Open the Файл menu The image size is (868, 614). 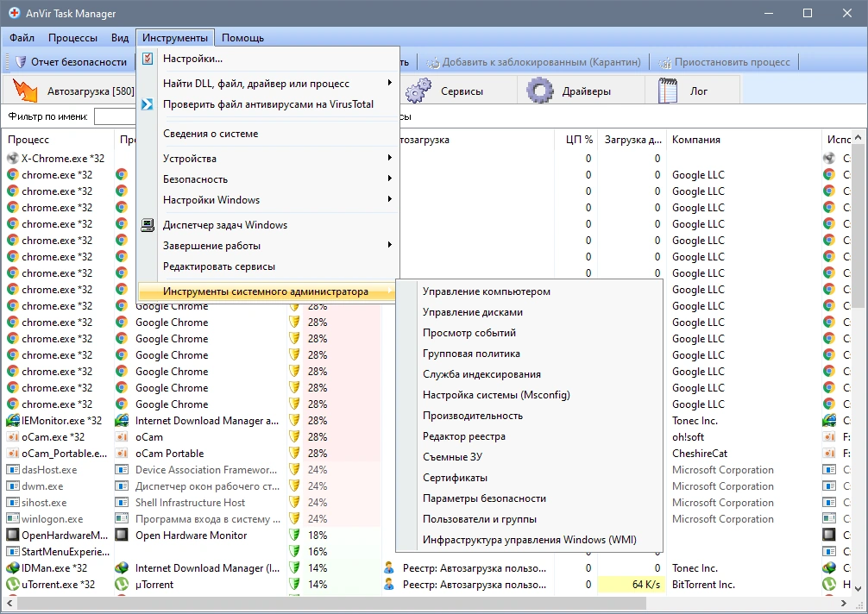22,38
